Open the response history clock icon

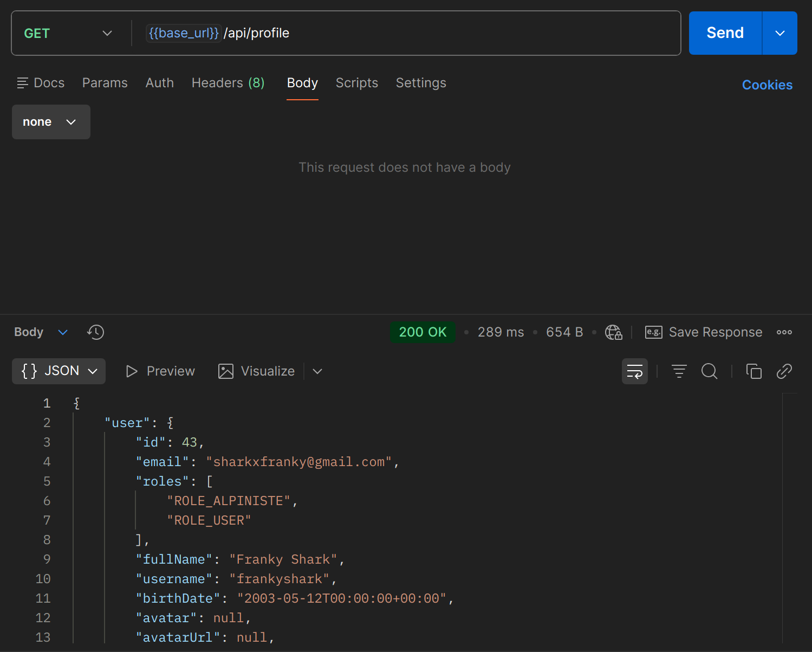pos(95,332)
